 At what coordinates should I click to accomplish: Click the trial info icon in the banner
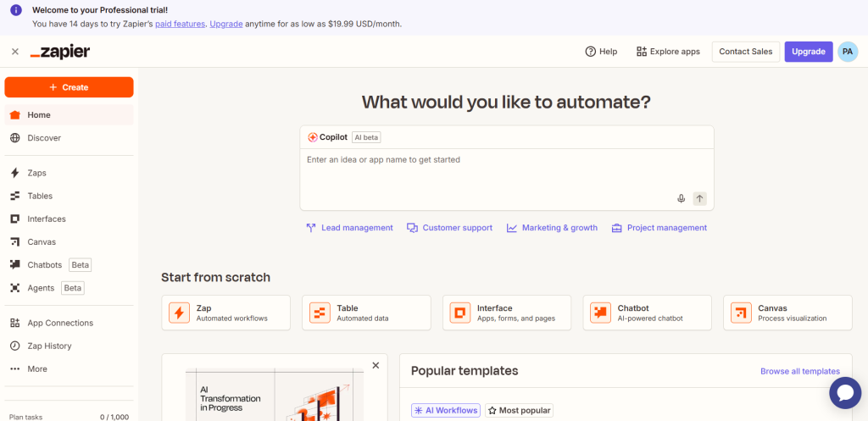coord(16,10)
